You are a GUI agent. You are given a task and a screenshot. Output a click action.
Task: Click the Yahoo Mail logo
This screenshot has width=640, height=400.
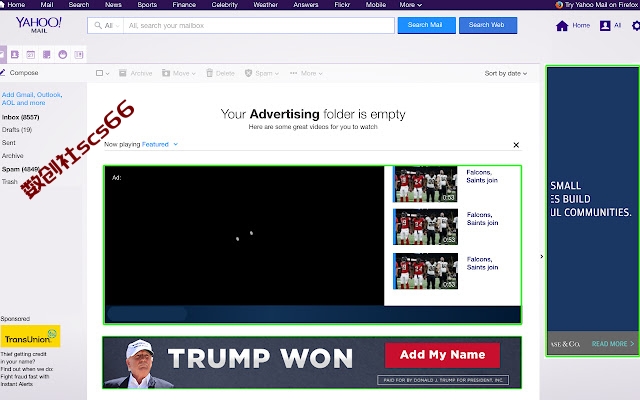(x=39, y=24)
